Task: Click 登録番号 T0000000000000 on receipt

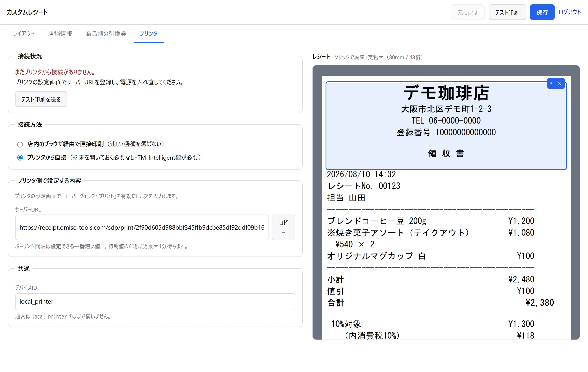Action: pos(446,132)
